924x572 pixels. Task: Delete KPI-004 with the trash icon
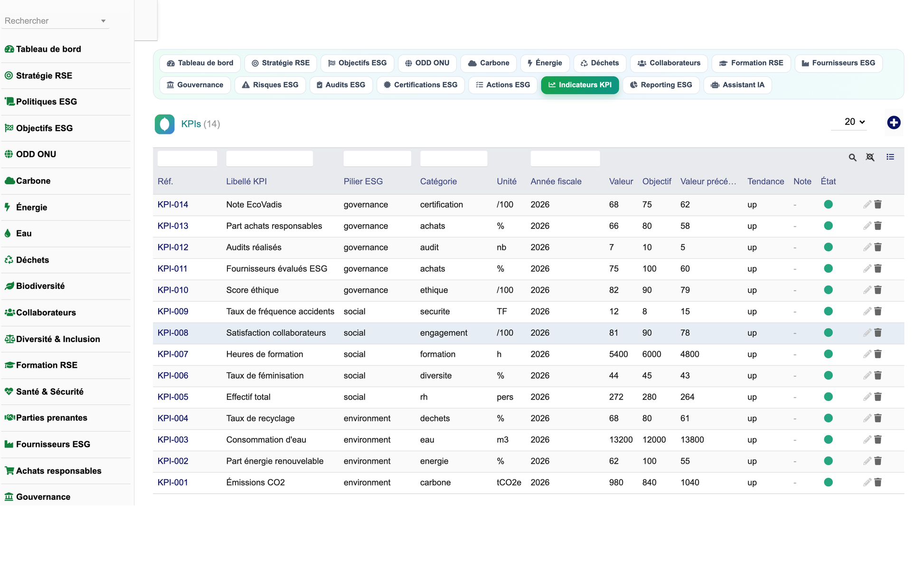pyautogui.click(x=878, y=418)
